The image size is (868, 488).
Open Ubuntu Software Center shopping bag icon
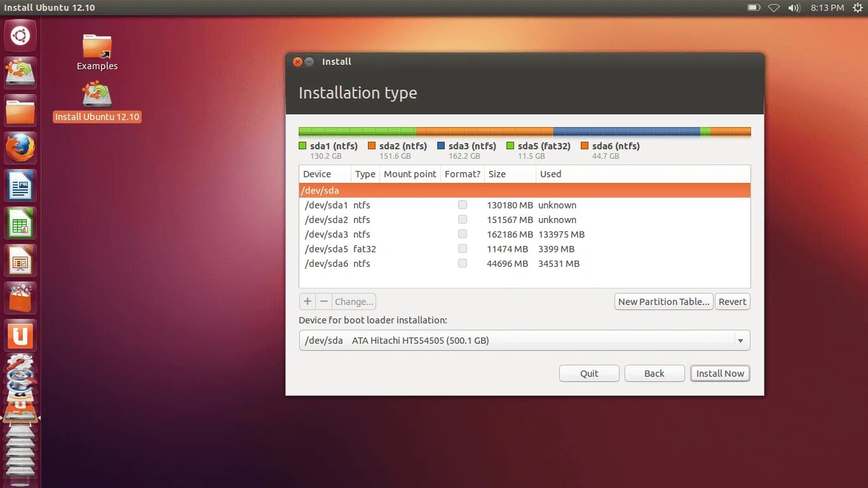pyautogui.click(x=20, y=298)
